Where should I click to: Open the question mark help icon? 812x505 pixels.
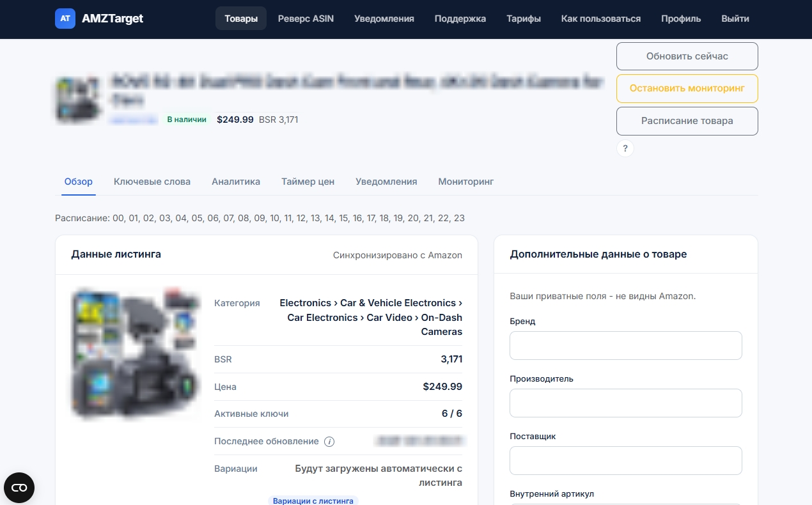pos(625,148)
